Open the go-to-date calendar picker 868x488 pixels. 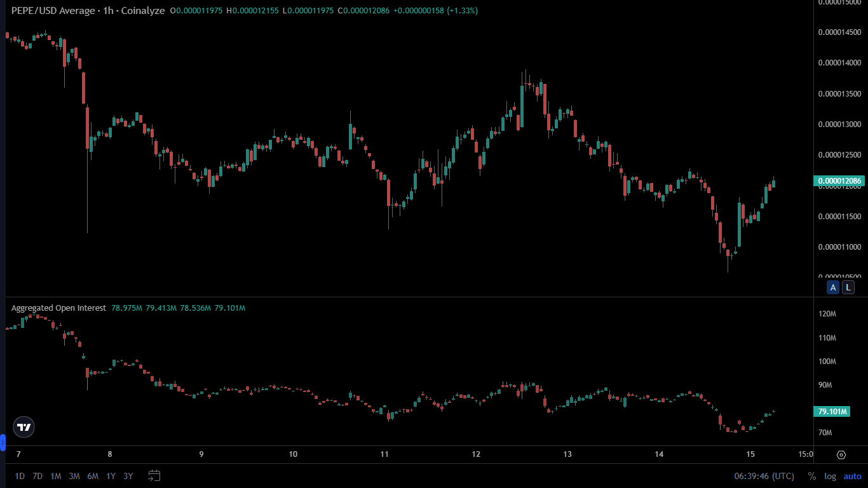coord(153,475)
